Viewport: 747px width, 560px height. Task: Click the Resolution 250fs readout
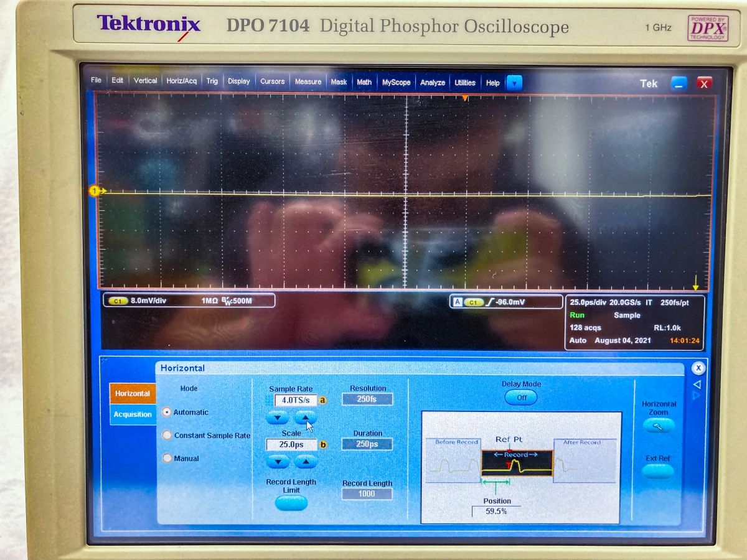pos(367,399)
